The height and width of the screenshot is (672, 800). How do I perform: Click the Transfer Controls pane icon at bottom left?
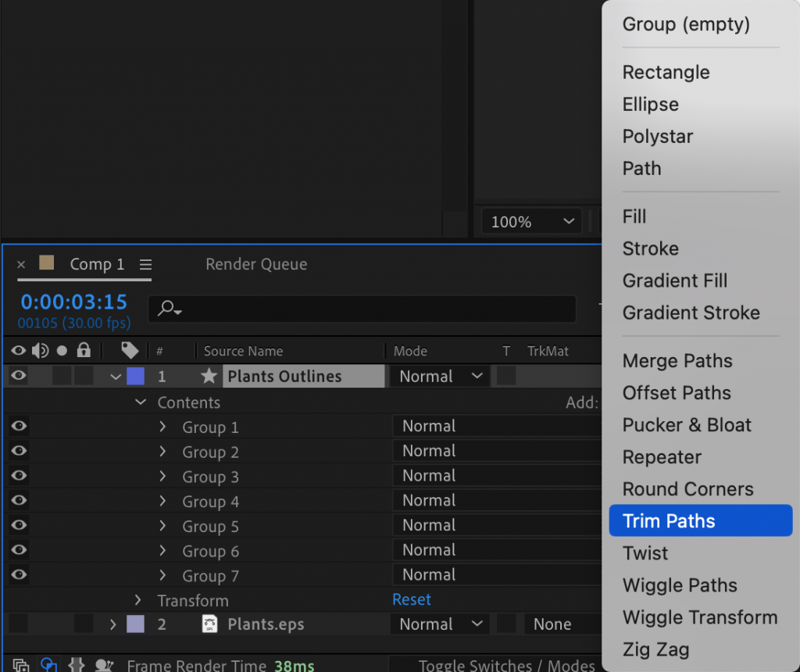click(48, 663)
